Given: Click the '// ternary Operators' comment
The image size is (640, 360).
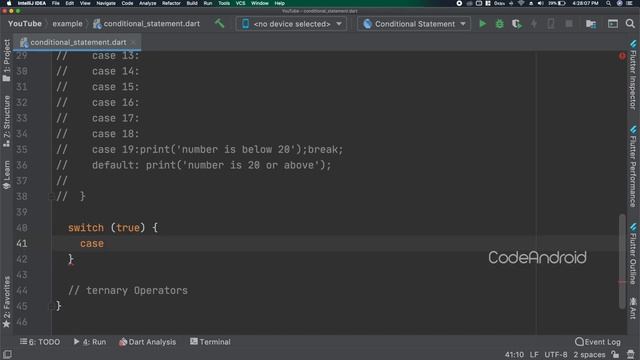Looking at the screenshot, I should point(128,291).
